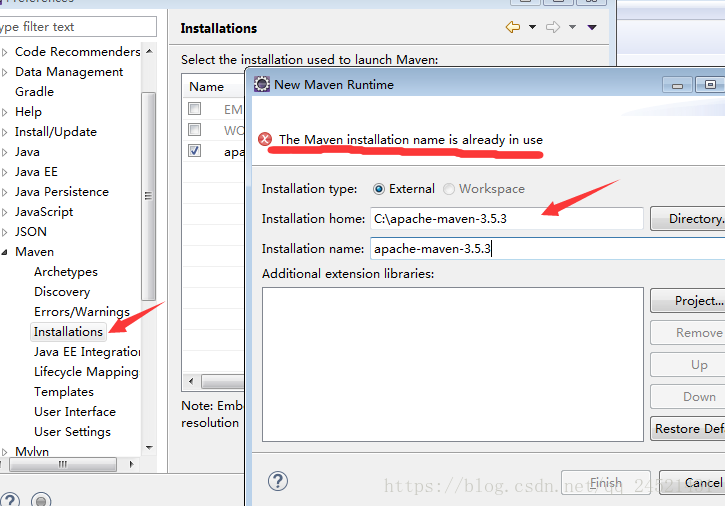Open Lifecycle Mapping under Maven
Viewport: 725px width, 506px height.
pyautogui.click(x=86, y=372)
